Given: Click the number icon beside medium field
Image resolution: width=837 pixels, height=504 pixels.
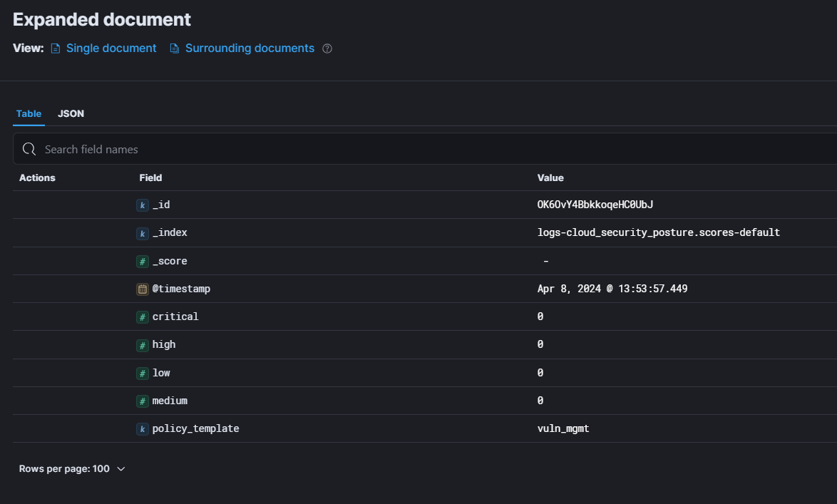Looking at the screenshot, I should click(143, 401).
